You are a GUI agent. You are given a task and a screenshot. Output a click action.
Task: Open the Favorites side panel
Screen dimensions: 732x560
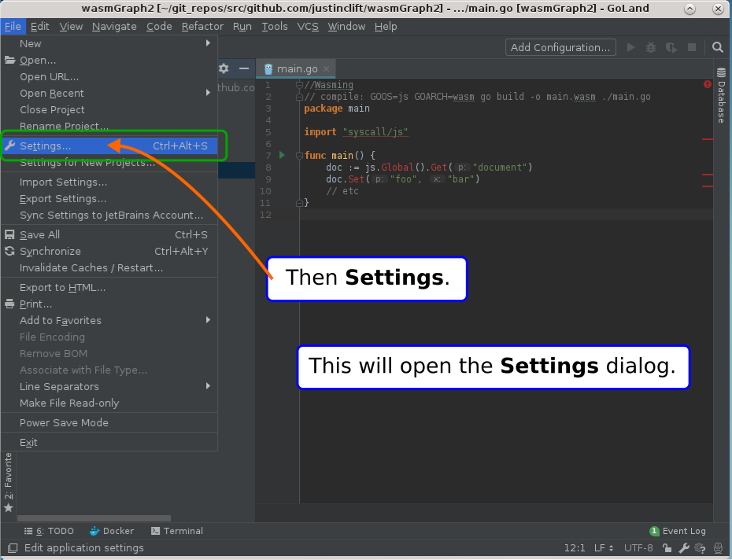coord(9,483)
